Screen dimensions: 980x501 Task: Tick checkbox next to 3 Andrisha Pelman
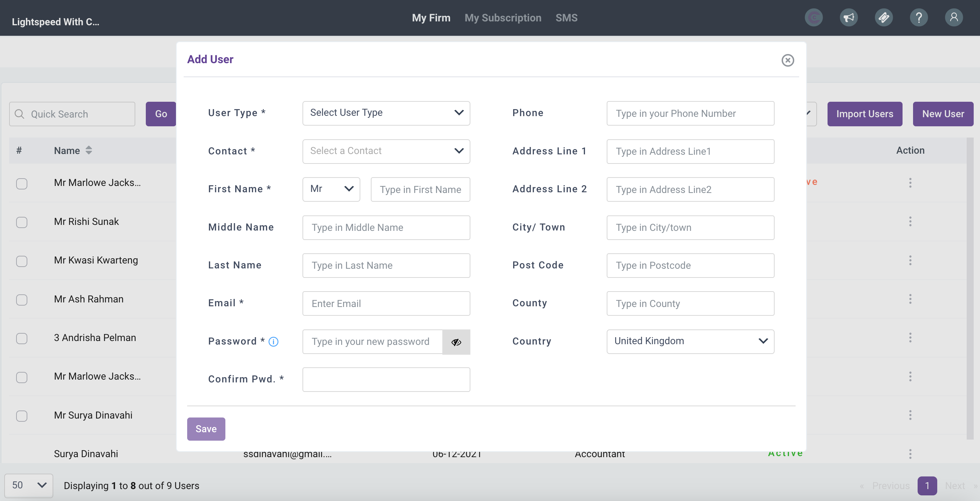(22, 339)
